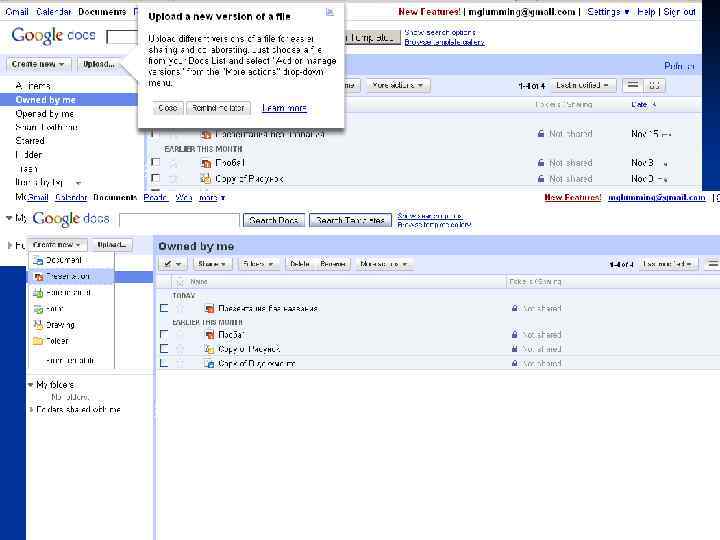
Task: Click Close button in upload popup
Action: pyautogui.click(x=168, y=108)
